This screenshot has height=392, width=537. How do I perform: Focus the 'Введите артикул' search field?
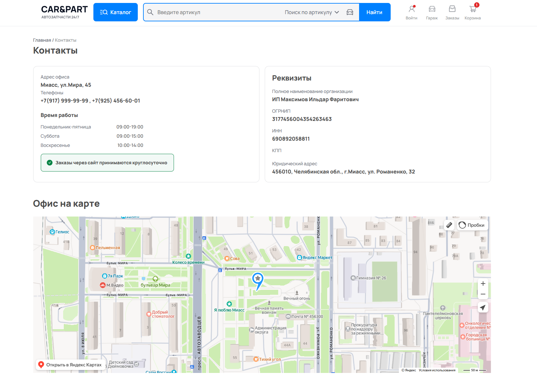click(x=217, y=12)
